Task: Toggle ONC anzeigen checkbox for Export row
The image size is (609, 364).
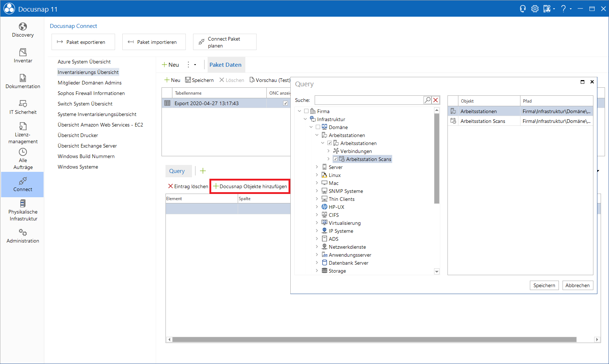Action: point(285,103)
